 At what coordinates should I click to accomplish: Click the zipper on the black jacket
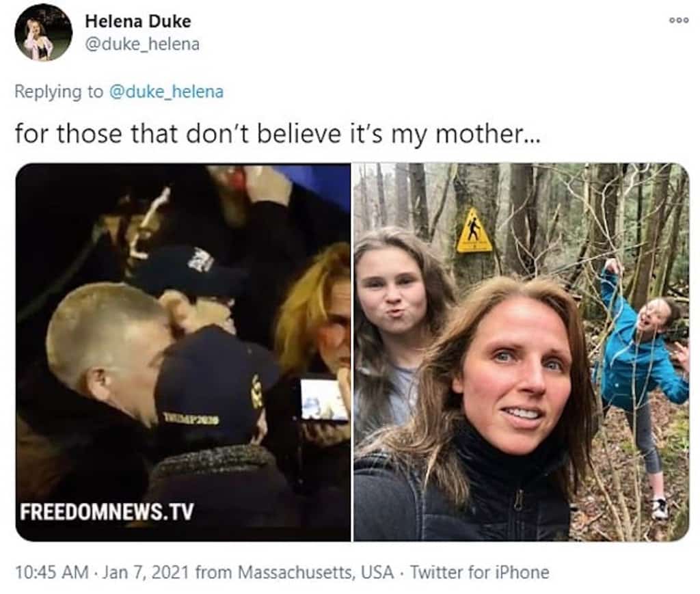518,501
